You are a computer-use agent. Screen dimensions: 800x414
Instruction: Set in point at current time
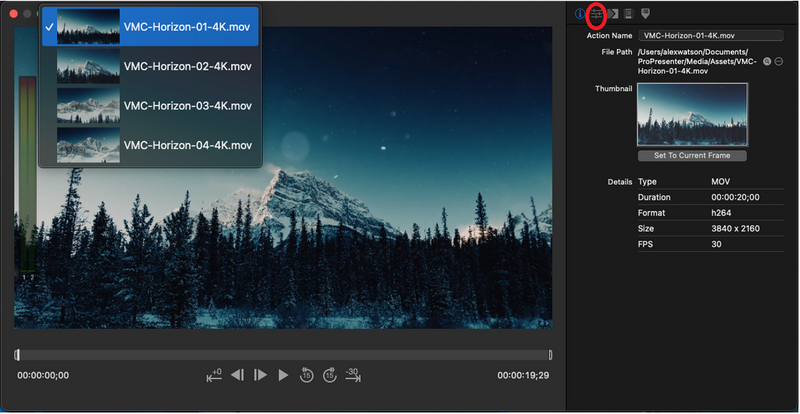pos(214,375)
